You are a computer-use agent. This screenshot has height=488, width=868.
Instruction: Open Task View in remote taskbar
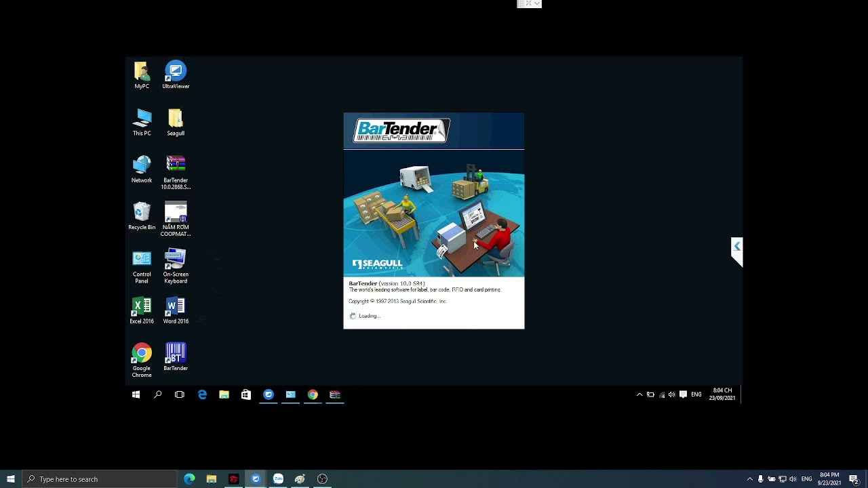(x=180, y=394)
